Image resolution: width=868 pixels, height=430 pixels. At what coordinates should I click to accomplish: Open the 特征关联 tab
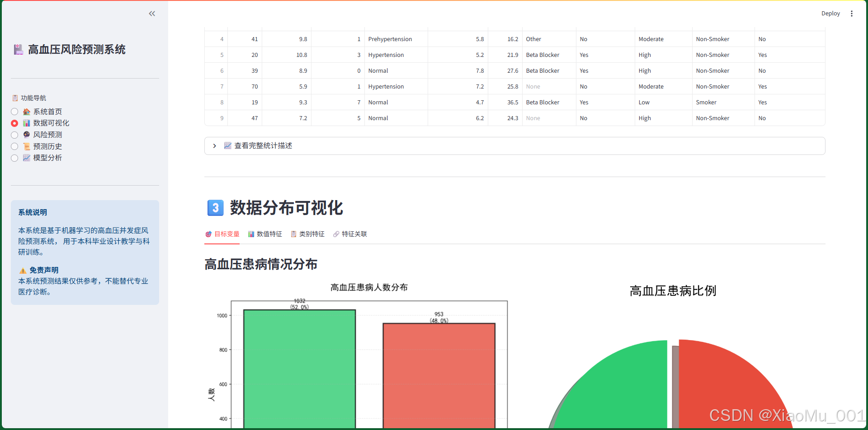click(350, 234)
